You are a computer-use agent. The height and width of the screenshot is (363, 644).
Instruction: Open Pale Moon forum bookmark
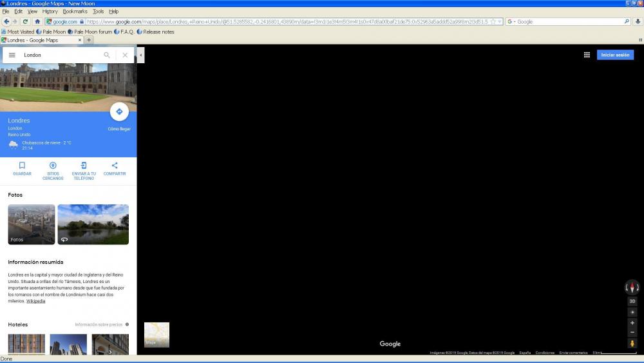click(90, 32)
